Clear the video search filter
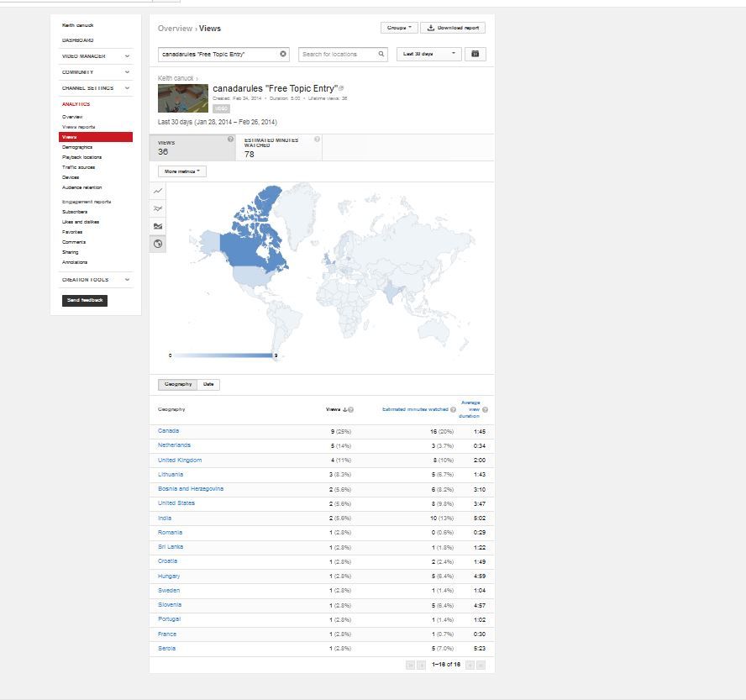Image resolution: width=746 pixels, height=700 pixels. [283, 54]
